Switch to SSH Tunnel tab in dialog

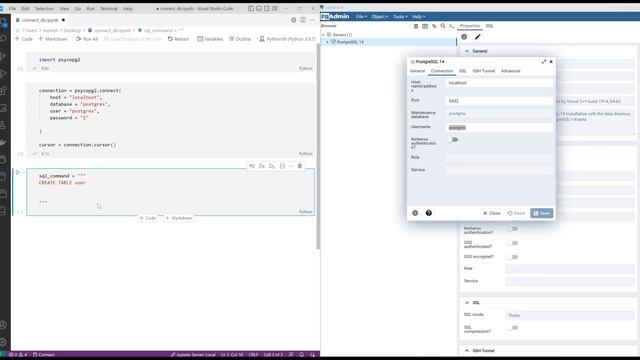(484, 71)
